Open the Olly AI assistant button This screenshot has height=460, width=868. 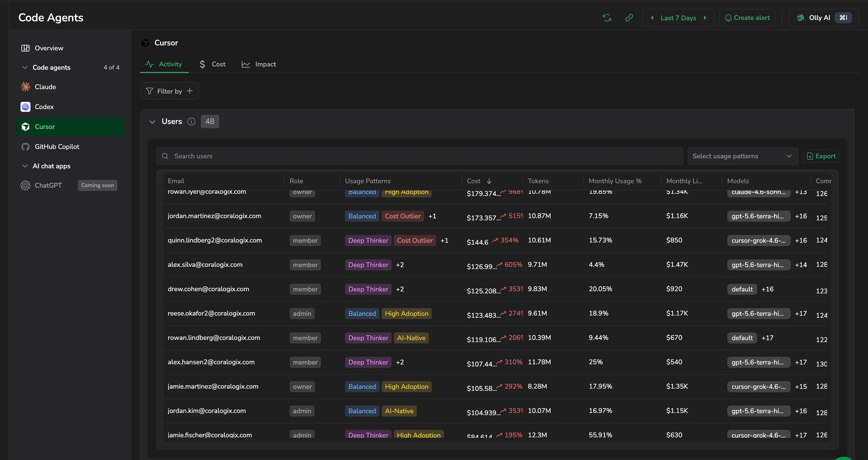coord(823,18)
